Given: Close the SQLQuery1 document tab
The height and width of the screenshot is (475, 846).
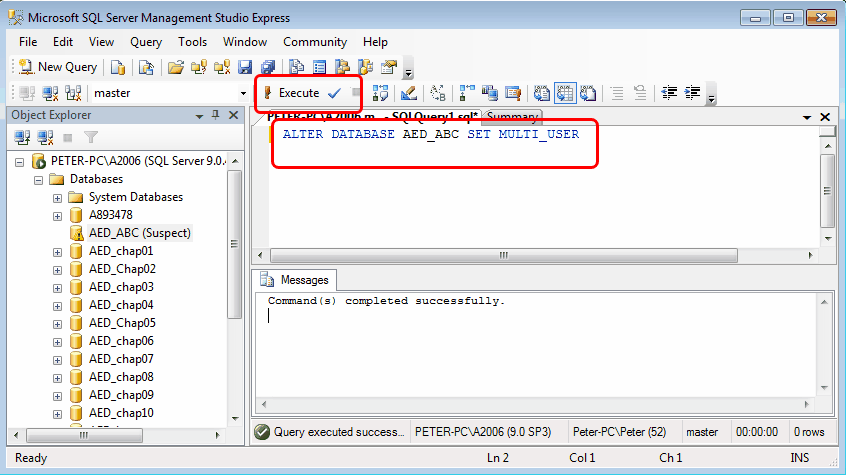Looking at the screenshot, I should click(x=825, y=117).
